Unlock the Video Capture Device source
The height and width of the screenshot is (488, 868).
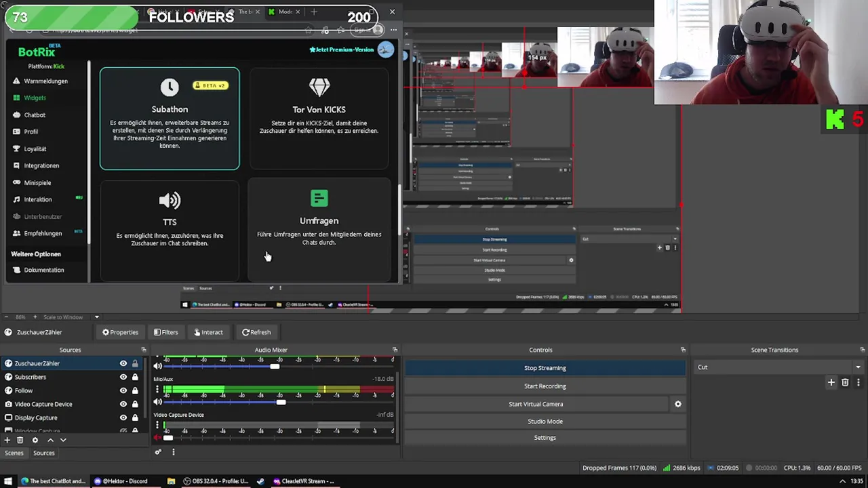135,404
